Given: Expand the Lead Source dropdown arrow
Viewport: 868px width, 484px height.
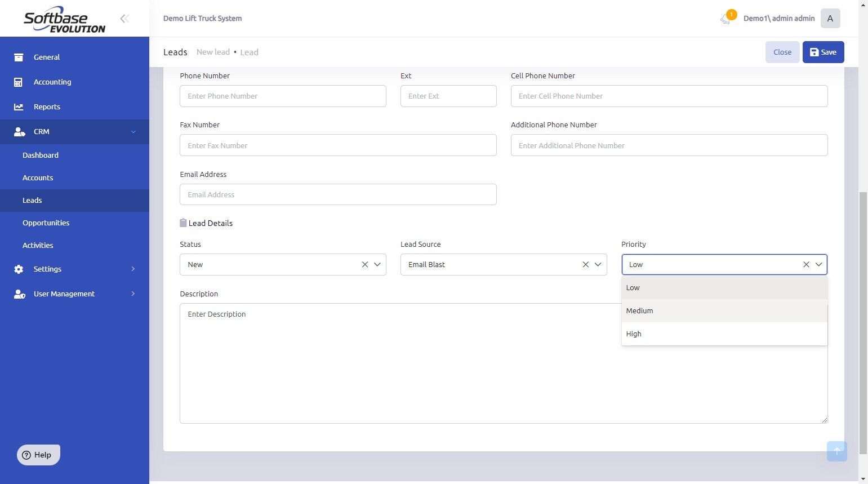Looking at the screenshot, I should [x=598, y=265].
